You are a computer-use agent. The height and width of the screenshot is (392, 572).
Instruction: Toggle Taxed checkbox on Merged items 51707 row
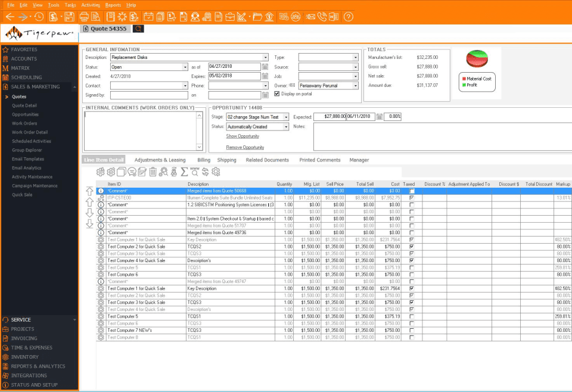pyautogui.click(x=412, y=226)
